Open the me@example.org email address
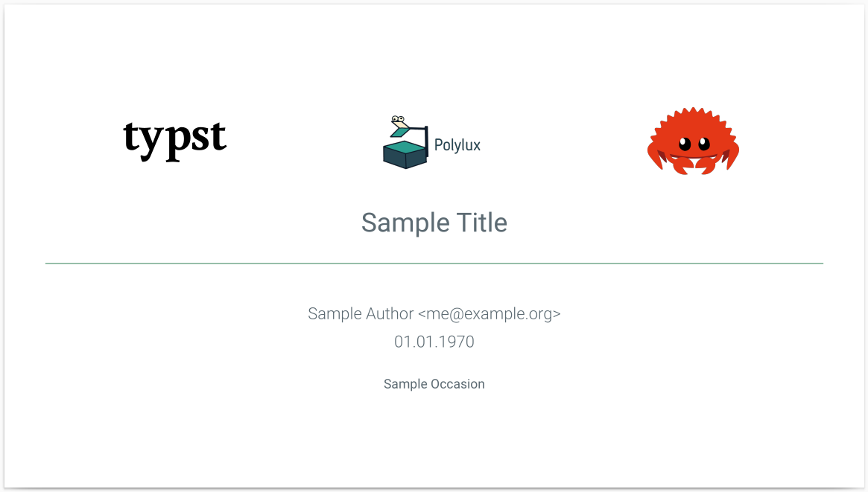868x492 pixels. [x=490, y=314]
